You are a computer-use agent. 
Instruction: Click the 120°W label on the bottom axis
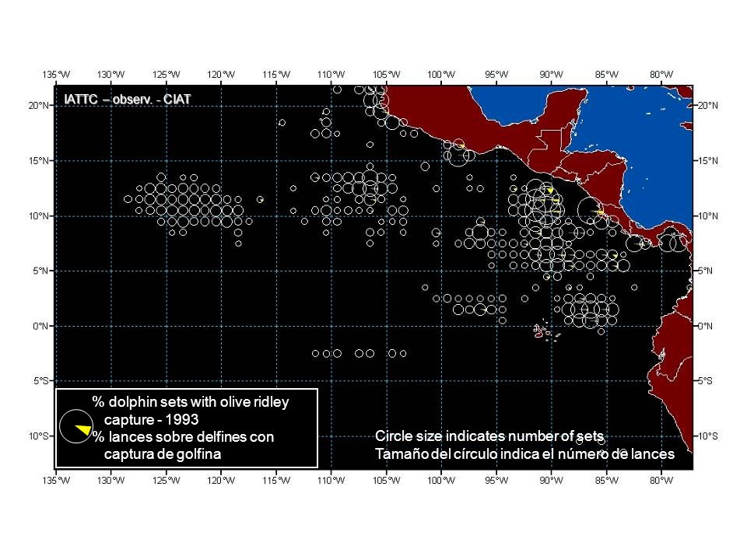coord(221,480)
